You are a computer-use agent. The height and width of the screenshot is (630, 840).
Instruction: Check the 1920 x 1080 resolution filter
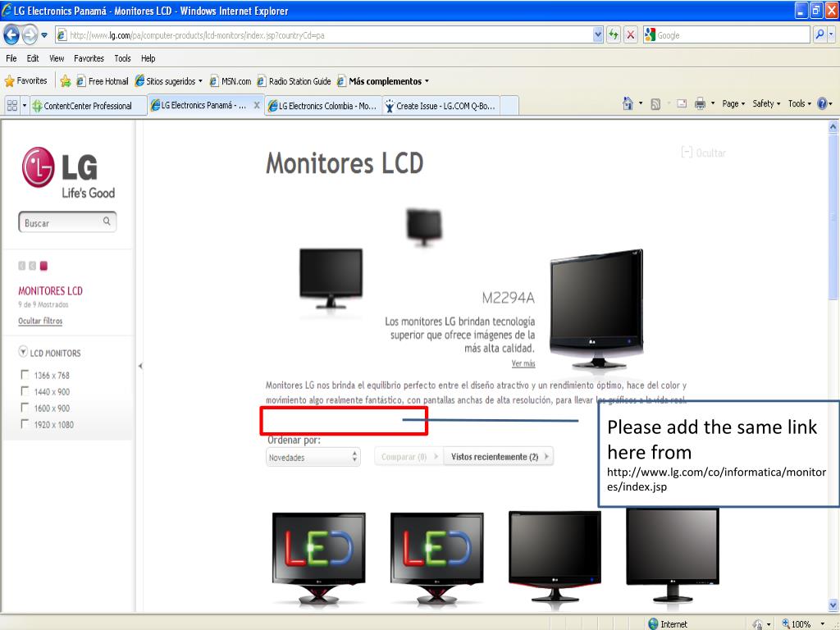tap(25, 424)
